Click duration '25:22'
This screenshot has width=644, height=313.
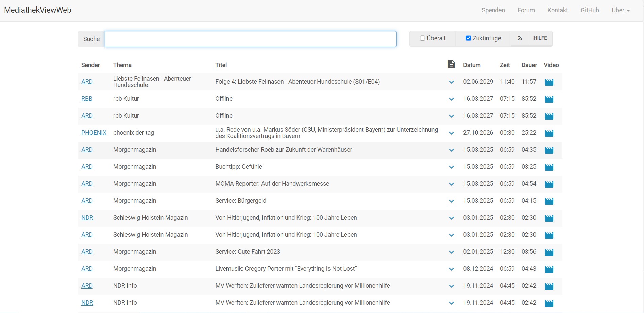click(529, 133)
